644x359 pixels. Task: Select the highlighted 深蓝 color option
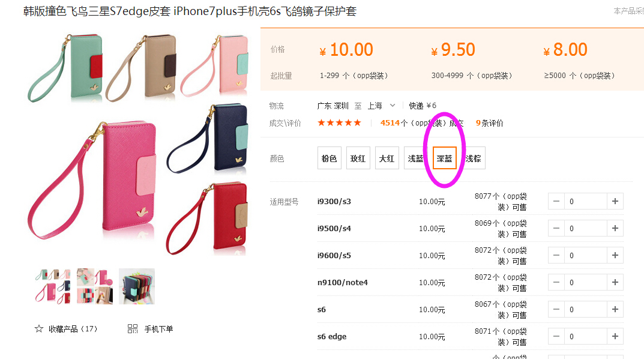click(444, 158)
